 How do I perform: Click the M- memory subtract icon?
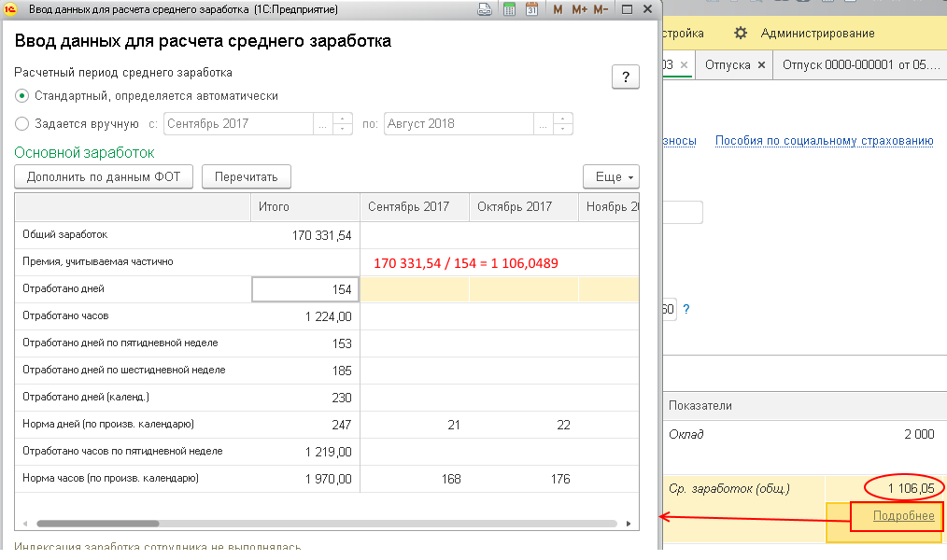pos(601,9)
